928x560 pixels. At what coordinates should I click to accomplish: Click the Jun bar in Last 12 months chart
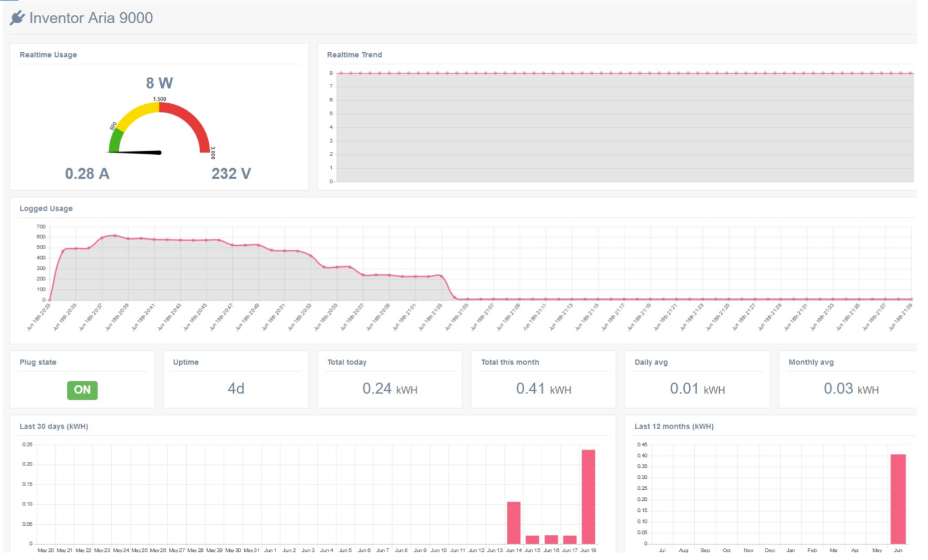tap(898, 499)
